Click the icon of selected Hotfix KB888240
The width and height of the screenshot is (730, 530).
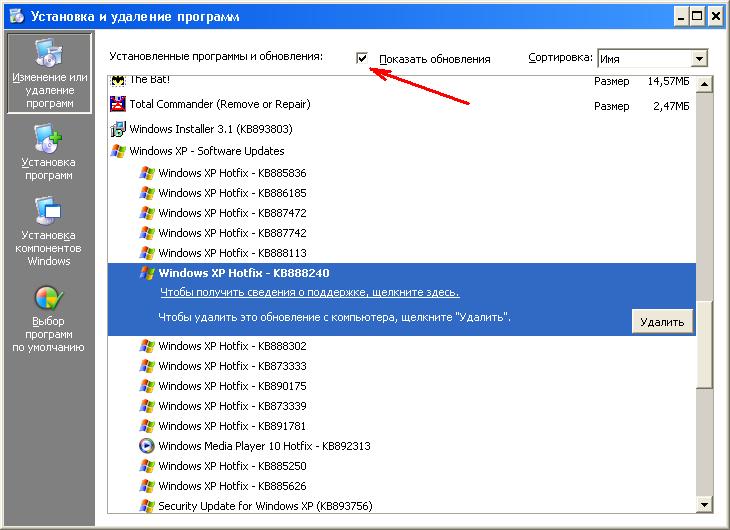point(147,273)
